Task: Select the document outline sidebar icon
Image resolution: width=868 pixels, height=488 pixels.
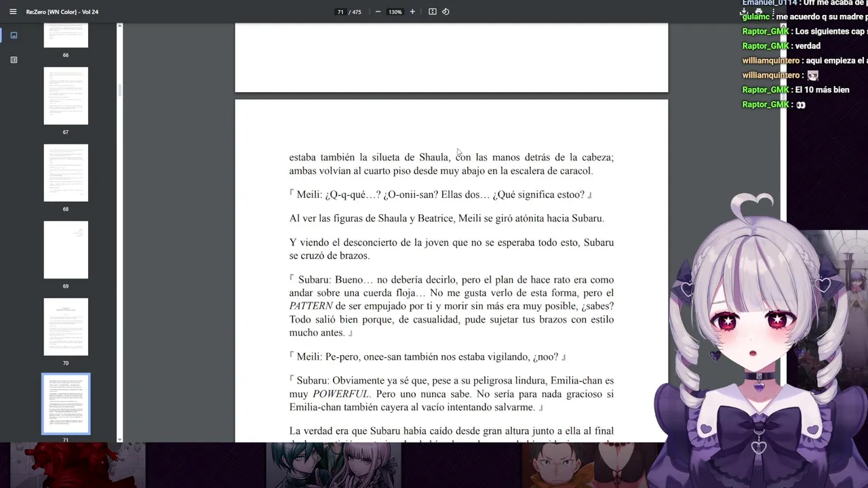Action: point(14,60)
